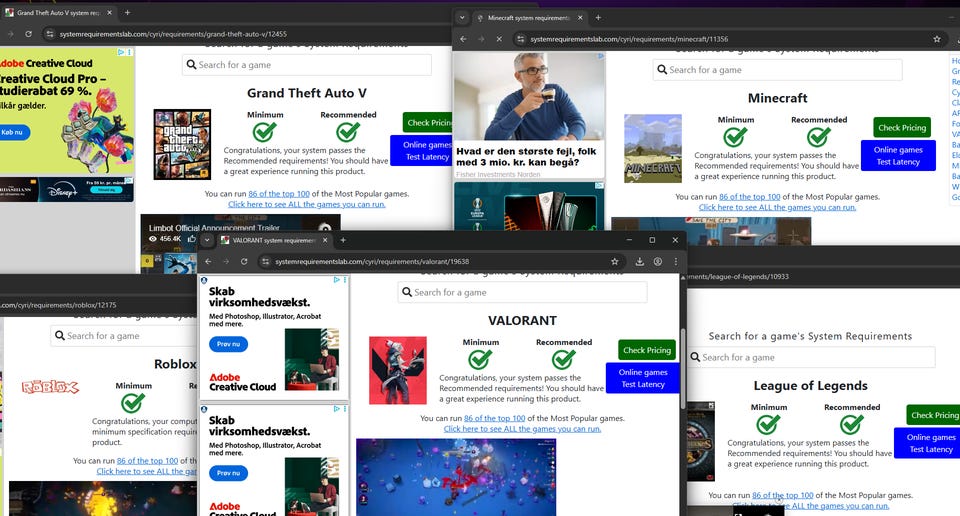Click Check Pricing in League of Legends window
The image size is (960, 516).
point(933,415)
